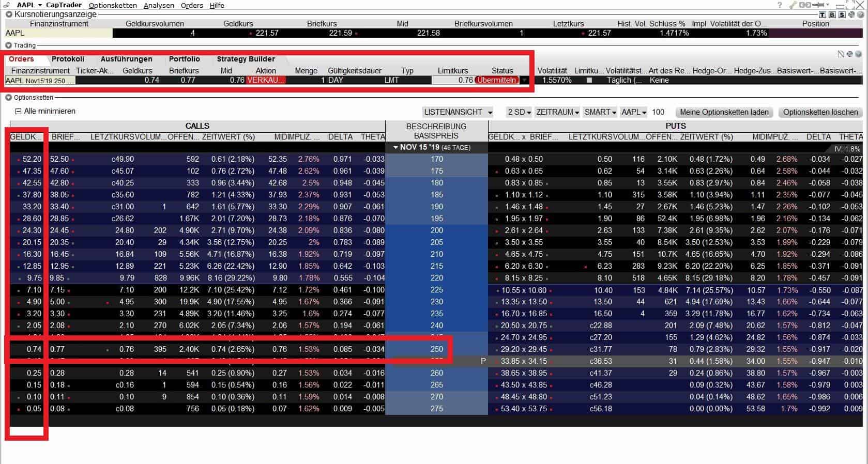Image resolution: width=868 pixels, height=464 pixels.
Task: Click Meine Optionsketten laden button
Action: tap(724, 112)
